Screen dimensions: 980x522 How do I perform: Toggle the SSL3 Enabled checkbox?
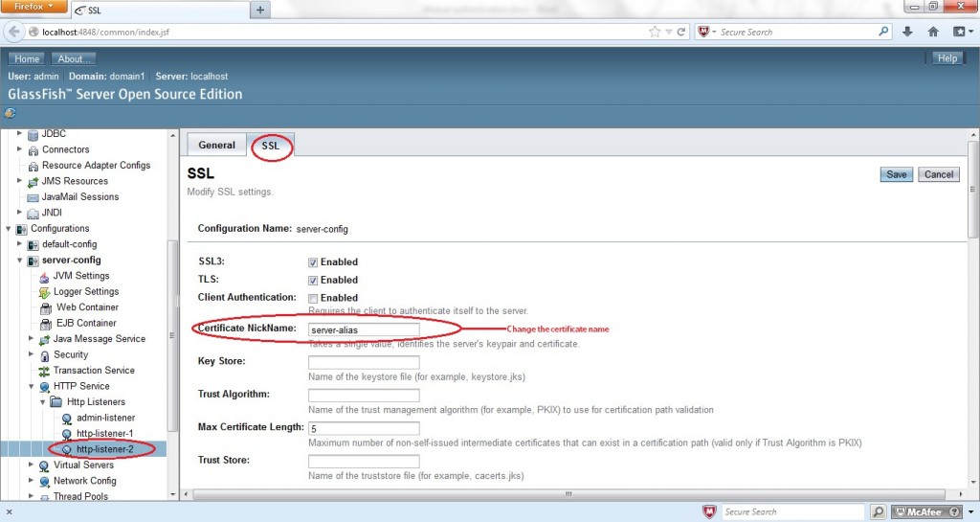(313, 262)
